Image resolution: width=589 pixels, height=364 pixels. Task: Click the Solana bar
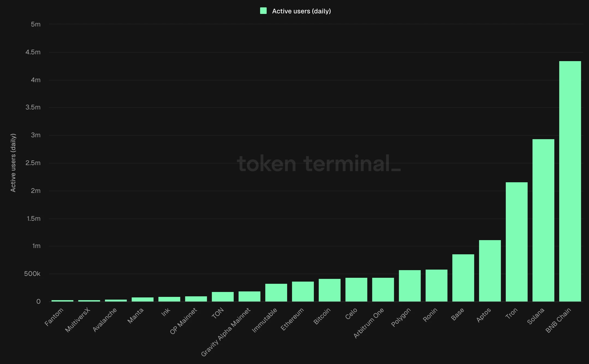pyautogui.click(x=543, y=220)
